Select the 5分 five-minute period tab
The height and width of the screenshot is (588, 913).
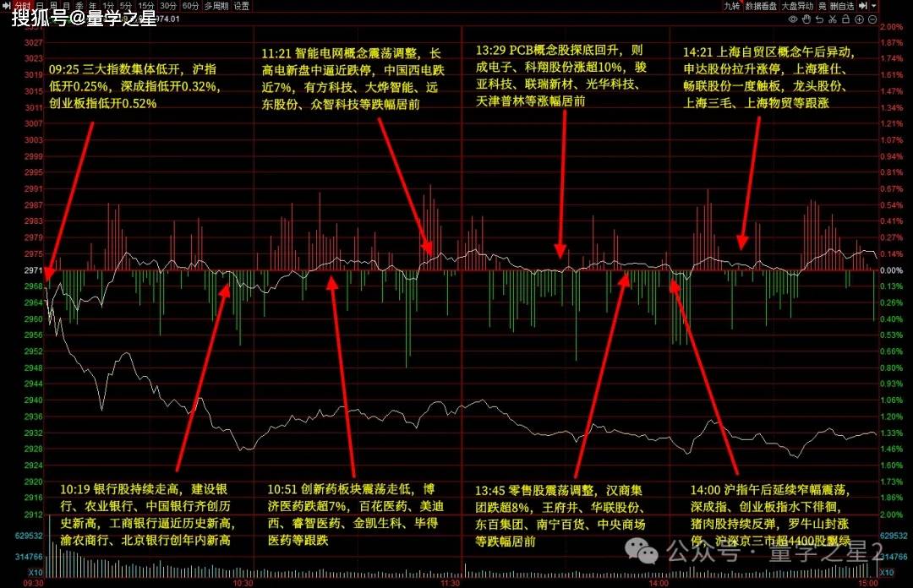pyautogui.click(x=126, y=6)
